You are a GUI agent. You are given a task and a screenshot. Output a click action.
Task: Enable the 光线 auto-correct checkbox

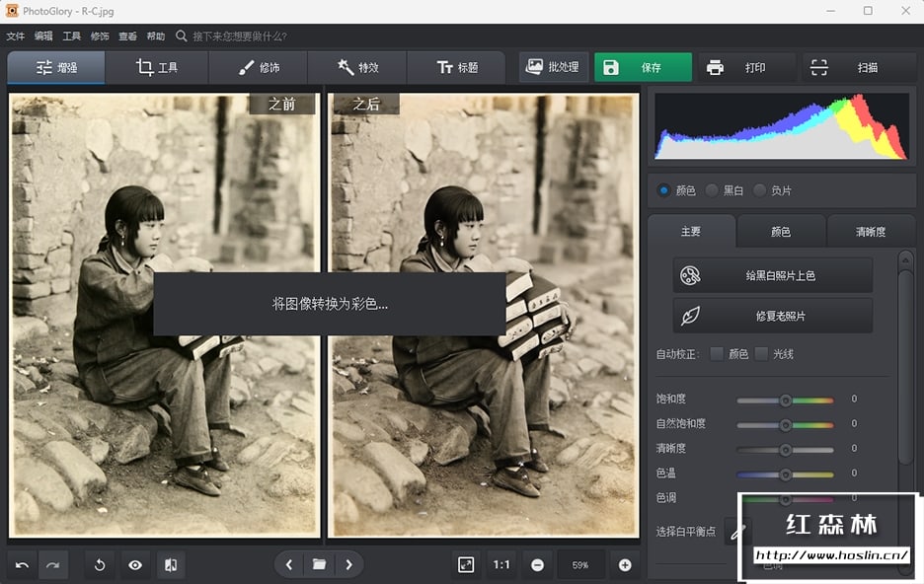click(x=762, y=354)
